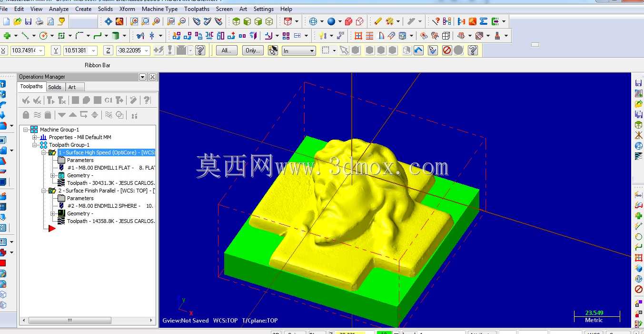Open the Xform menu
Image resolution: width=644 pixels, height=334 pixels.
pos(127,9)
